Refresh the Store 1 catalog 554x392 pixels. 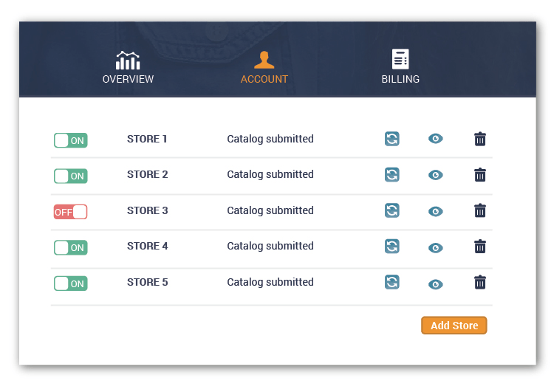pos(392,139)
